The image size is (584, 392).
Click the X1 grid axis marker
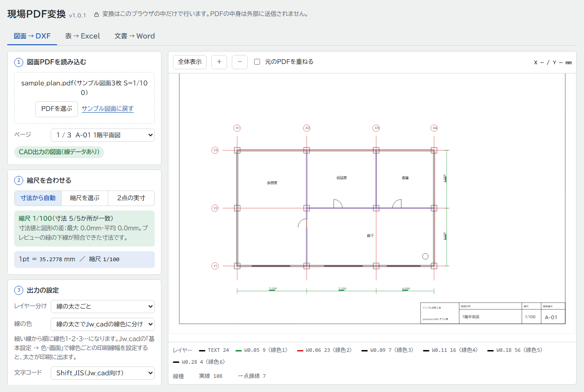(x=237, y=128)
